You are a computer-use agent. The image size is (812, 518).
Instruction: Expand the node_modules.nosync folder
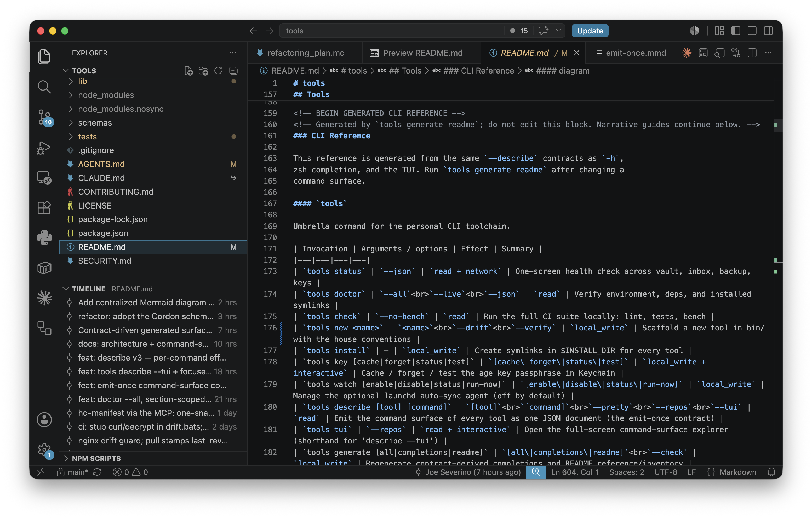(153, 109)
